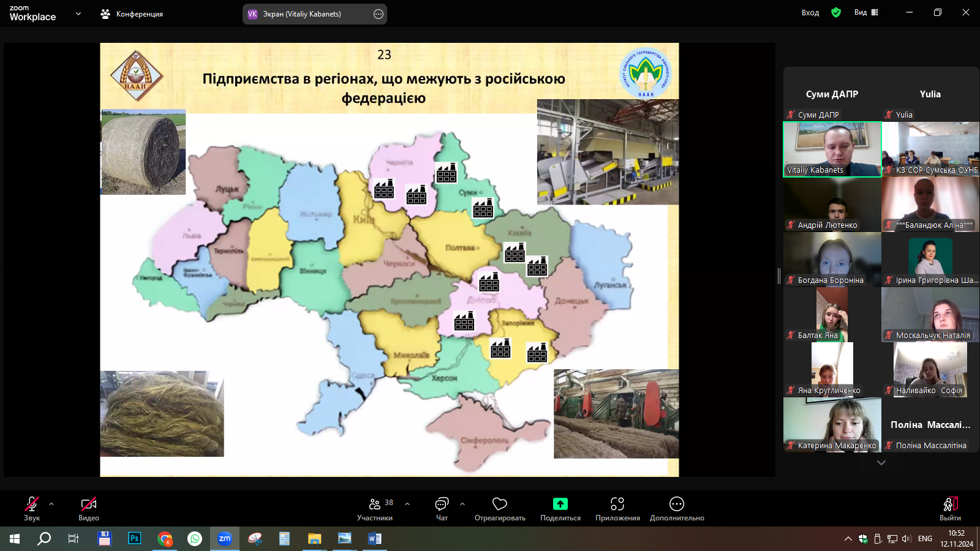Open the Zoom Workplace dropdown chevron
Screen dimensions: 980x551
[x=78, y=13]
